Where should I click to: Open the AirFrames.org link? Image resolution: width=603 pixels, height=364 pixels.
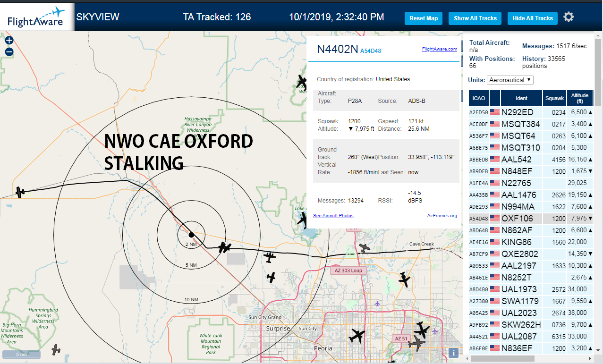[x=442, y=216]
